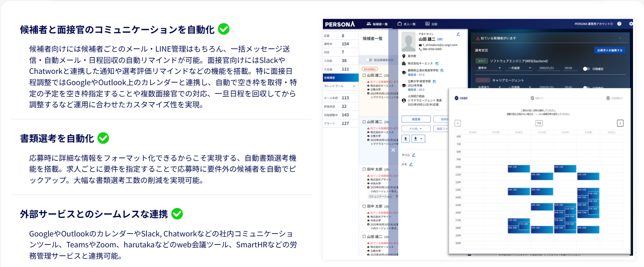
Task: Open the download options dropdown
Action: (x=418, y=139)
